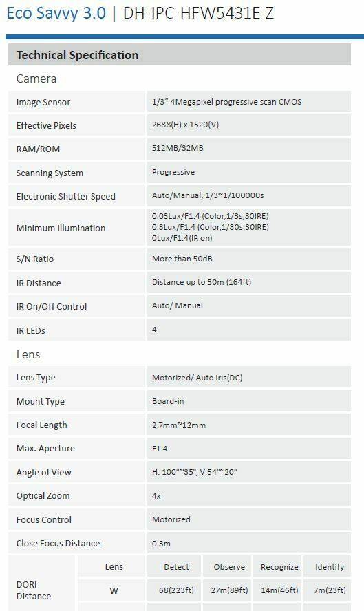This screenshot has height=611, width=364.
Task: Select the Identify 7m(23ft) cell
Action: pos(330,590)
